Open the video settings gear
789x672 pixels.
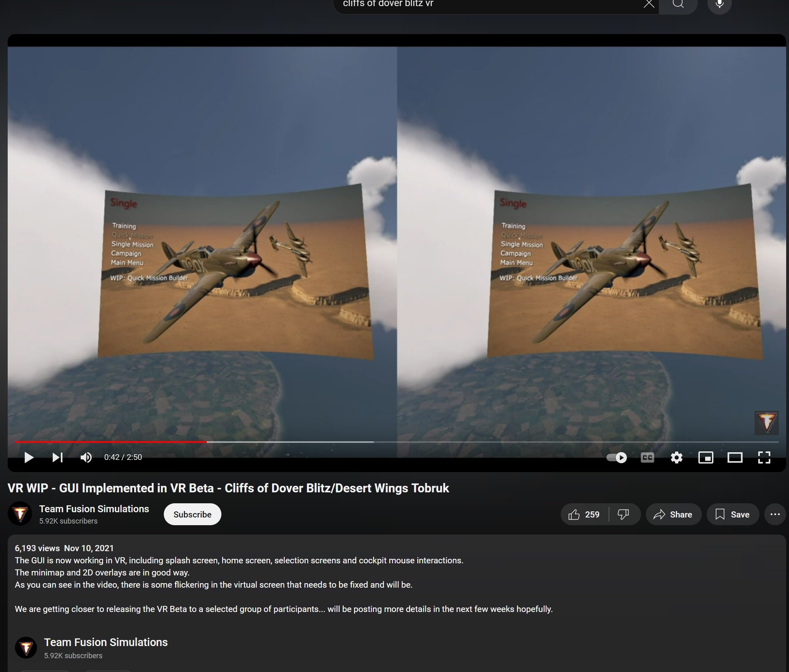[676, 457]
